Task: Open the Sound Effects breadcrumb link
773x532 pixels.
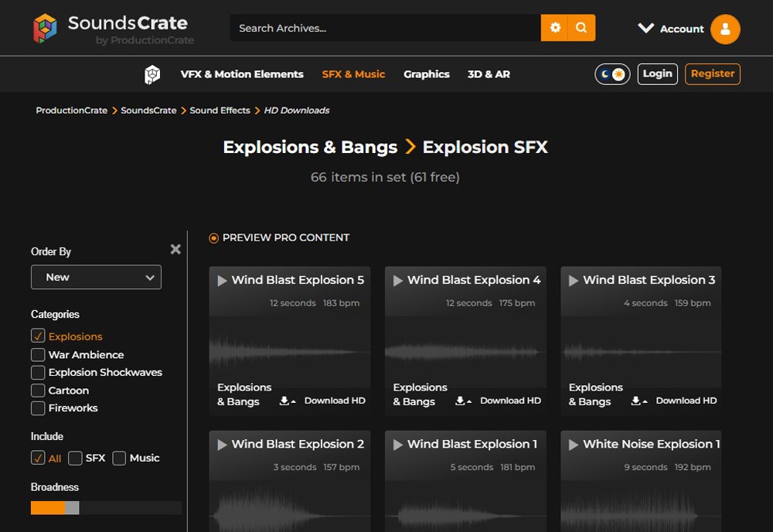Action: coord(220,110)
